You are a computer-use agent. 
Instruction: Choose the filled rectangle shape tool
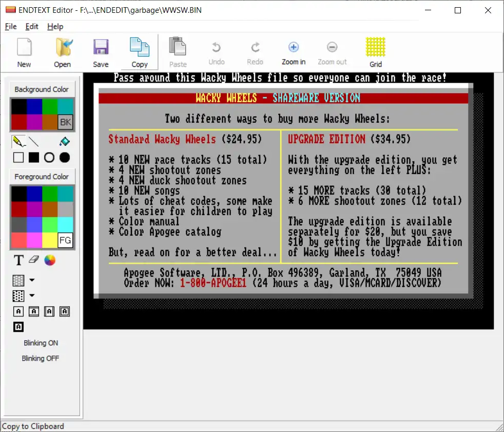[x=34, y=158]
